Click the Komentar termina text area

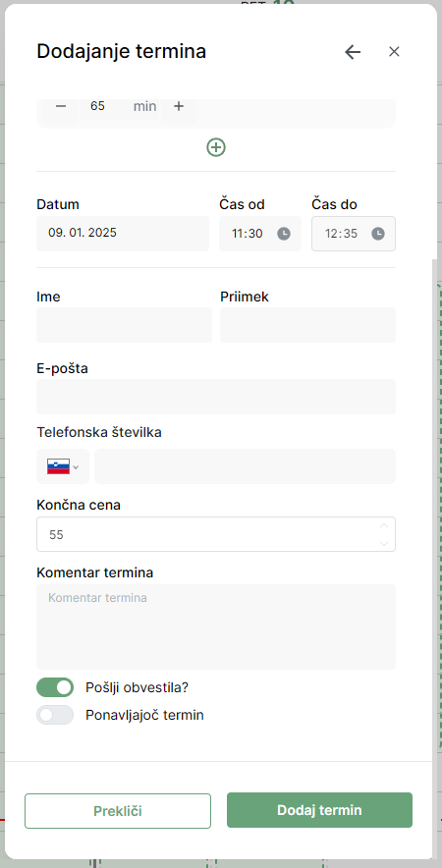pos(216,627)
